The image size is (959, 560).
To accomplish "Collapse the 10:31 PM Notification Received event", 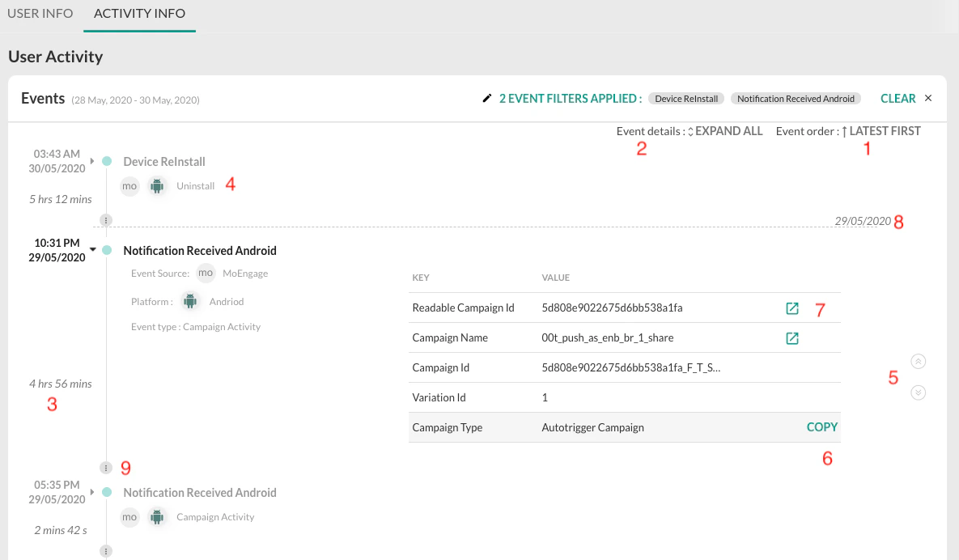I will tap(93, 249).
